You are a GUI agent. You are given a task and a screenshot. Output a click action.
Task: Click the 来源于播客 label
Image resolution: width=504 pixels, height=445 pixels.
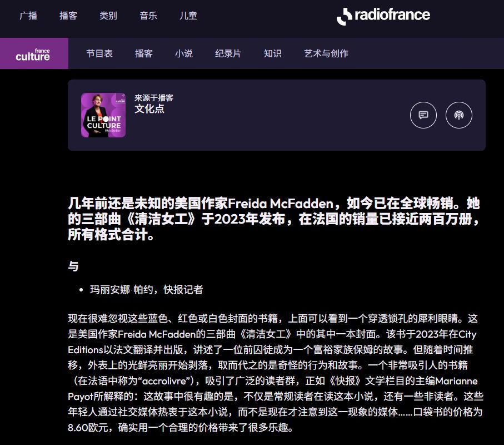[154, 98]
